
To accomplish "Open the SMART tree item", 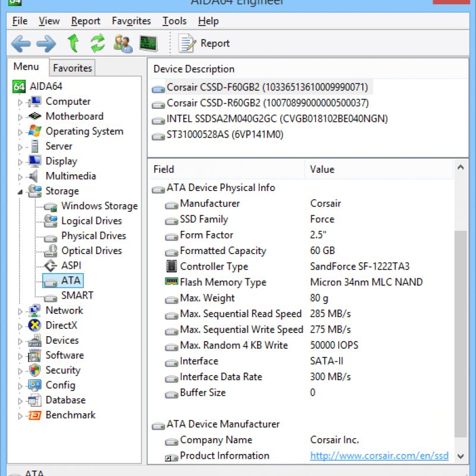I will coord(68,295).
